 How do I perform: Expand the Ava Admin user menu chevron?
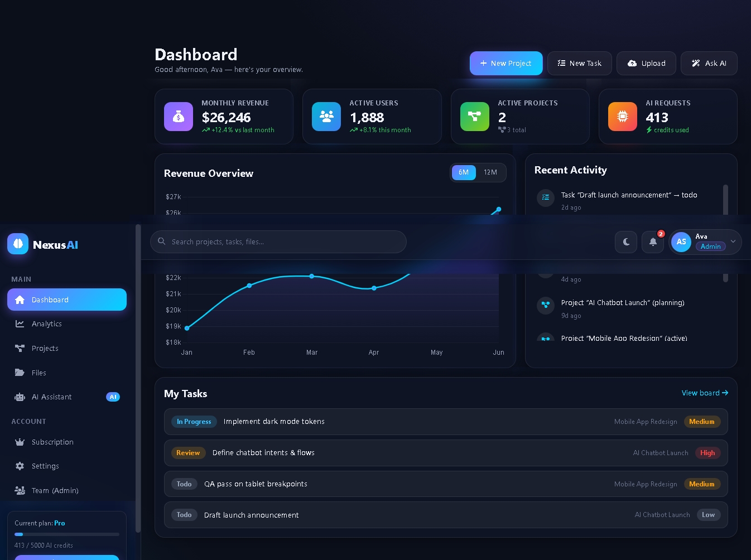733,242
